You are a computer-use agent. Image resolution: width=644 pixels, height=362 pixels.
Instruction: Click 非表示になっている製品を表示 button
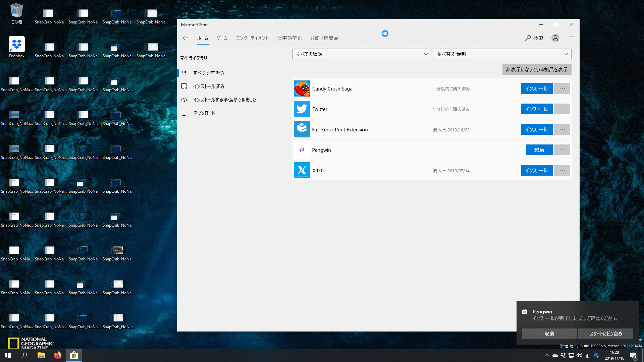(537, 69)
